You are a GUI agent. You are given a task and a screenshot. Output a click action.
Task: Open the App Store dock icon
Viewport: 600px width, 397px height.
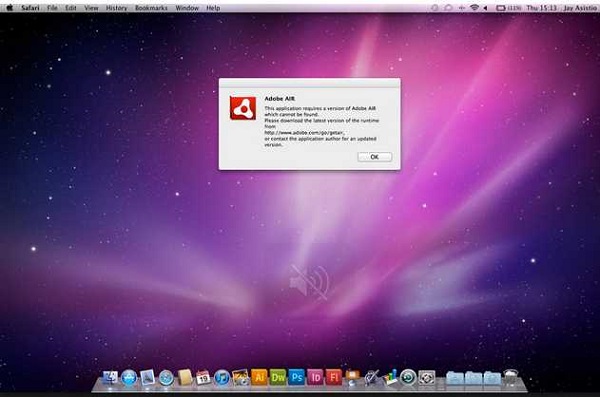pos(129,378)
